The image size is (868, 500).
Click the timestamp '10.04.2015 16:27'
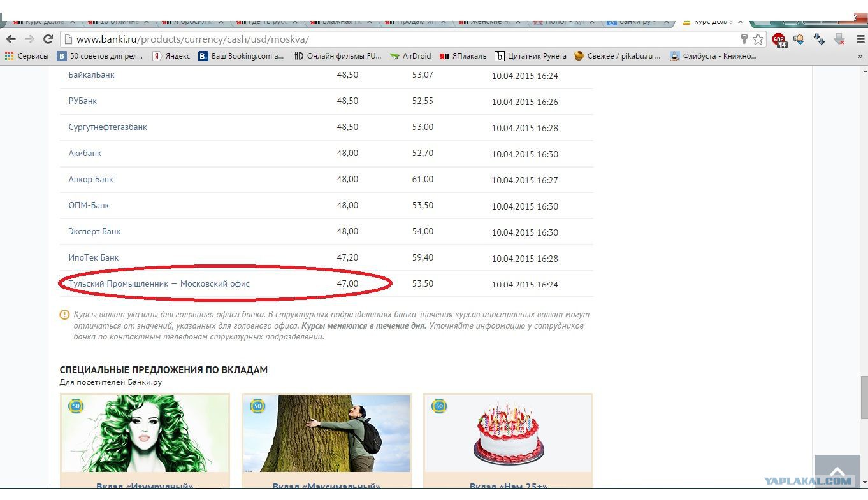point(524,180)
